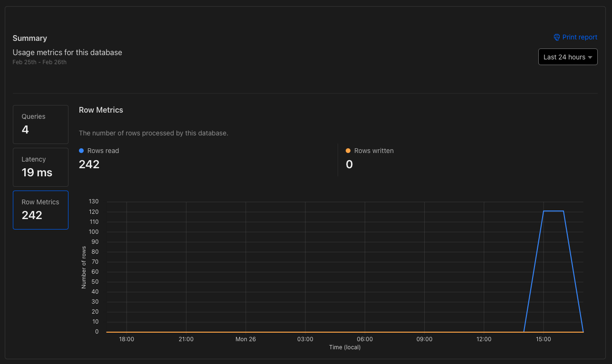Click the Mon 26 label on the time axis

click(245, 339)
